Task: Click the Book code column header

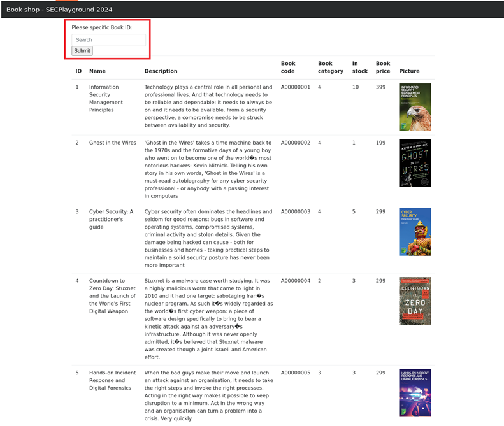Action: point(288,67)
